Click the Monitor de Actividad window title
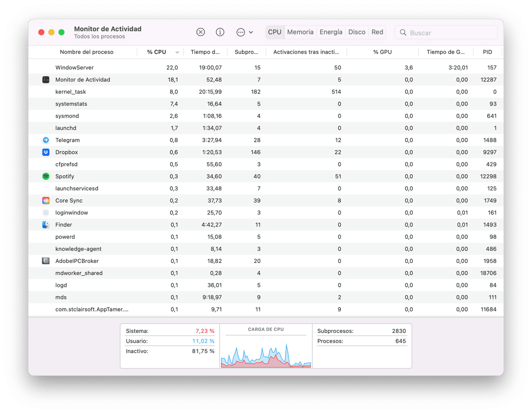 108,29
